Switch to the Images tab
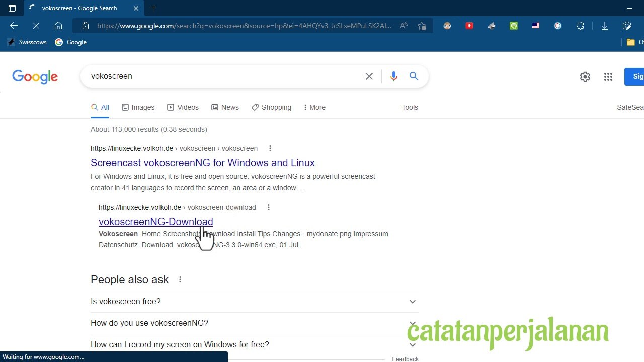The height and width of the screenshot is (362, 644). [x=138, y=107]
